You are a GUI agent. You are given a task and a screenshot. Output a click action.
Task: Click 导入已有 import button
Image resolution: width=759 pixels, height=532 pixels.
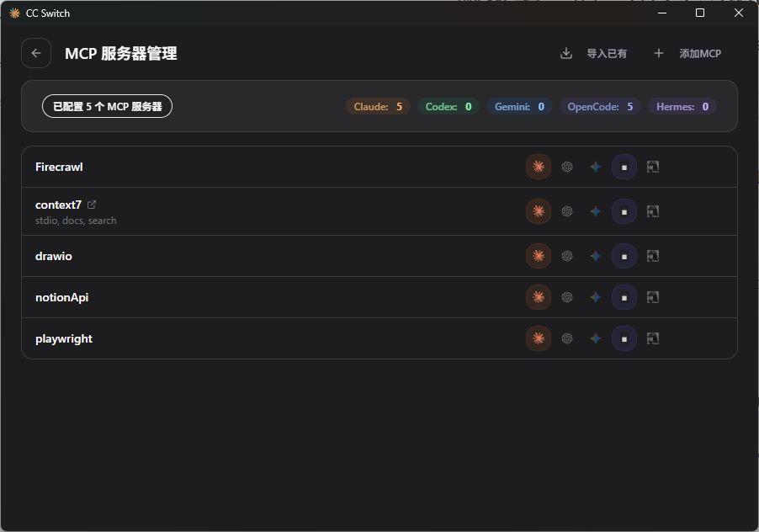(x=593, y=53)
